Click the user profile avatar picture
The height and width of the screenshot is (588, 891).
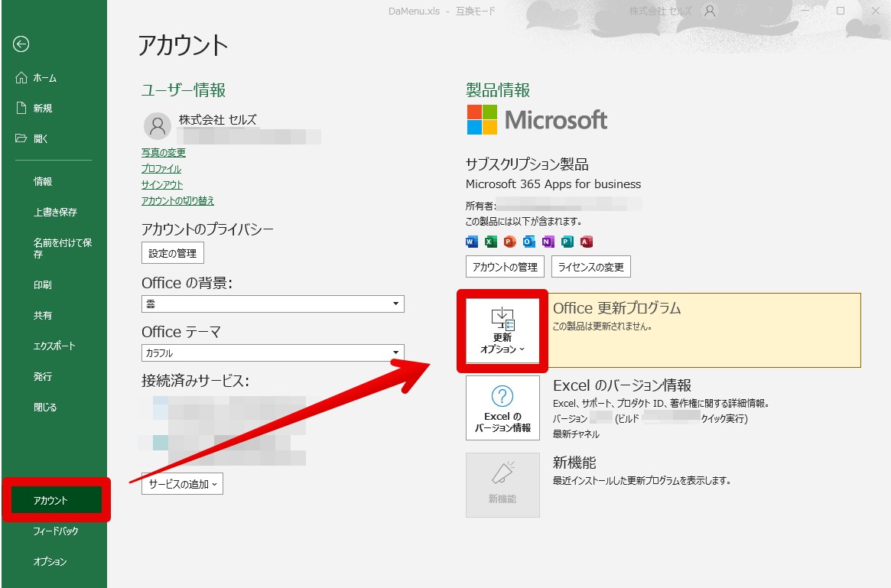point(158,125)
